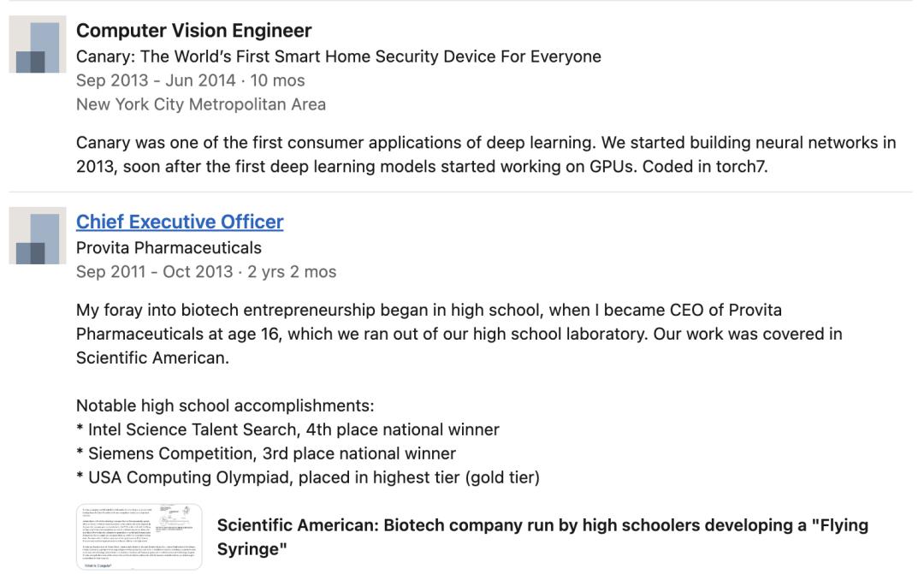
Task: Click the Computer Vision Engineer job title
Action: (194, 31)
